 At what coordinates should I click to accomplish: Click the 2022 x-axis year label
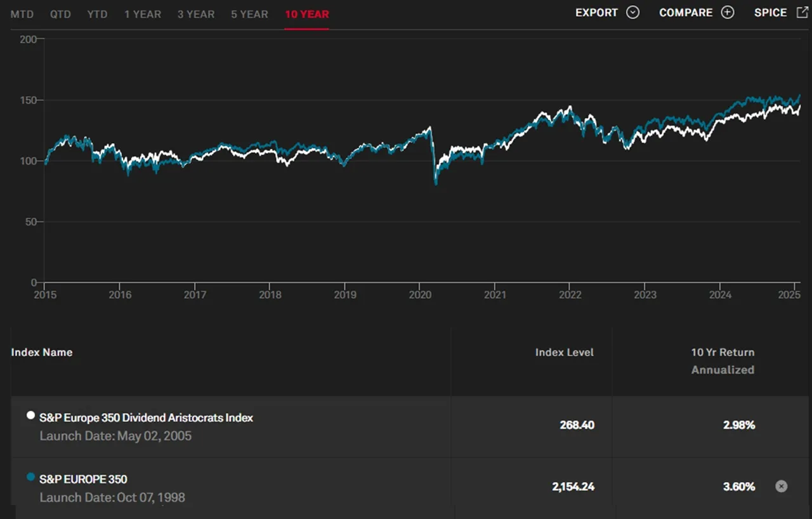(x=570, y=294)
